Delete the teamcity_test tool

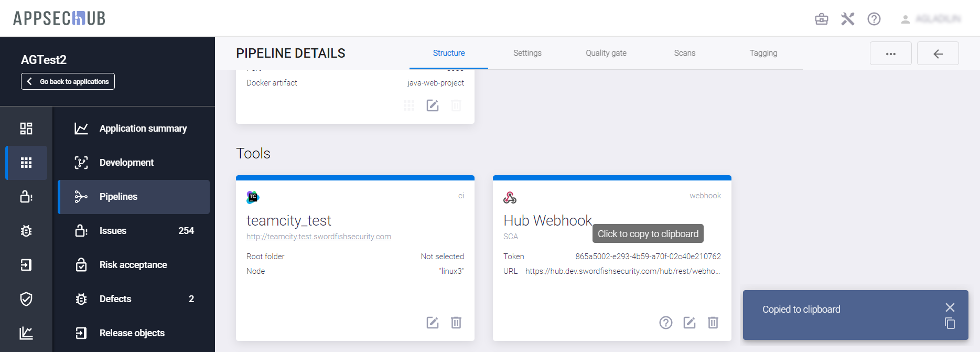pyautogui.click(x=456, y=323)
